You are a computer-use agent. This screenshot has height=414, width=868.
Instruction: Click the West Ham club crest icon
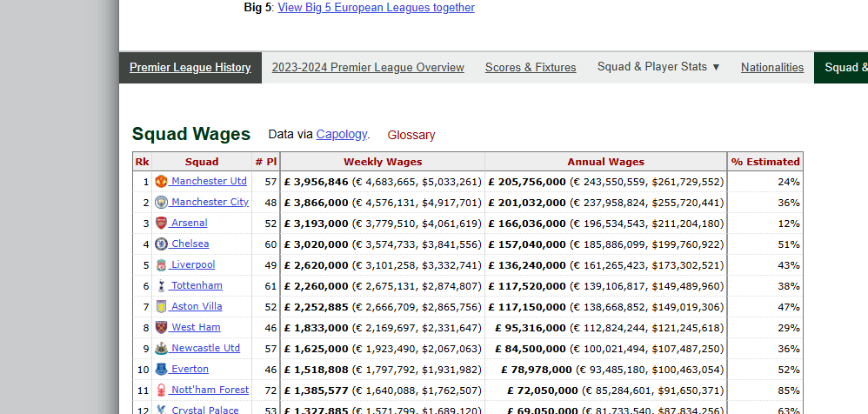(x=161, y=328)
